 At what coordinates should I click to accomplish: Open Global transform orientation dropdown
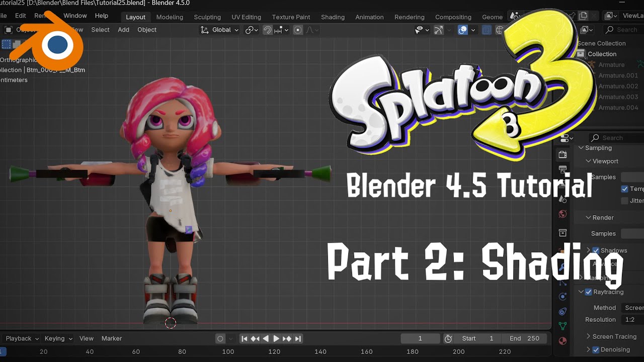[x=219, y=30]
